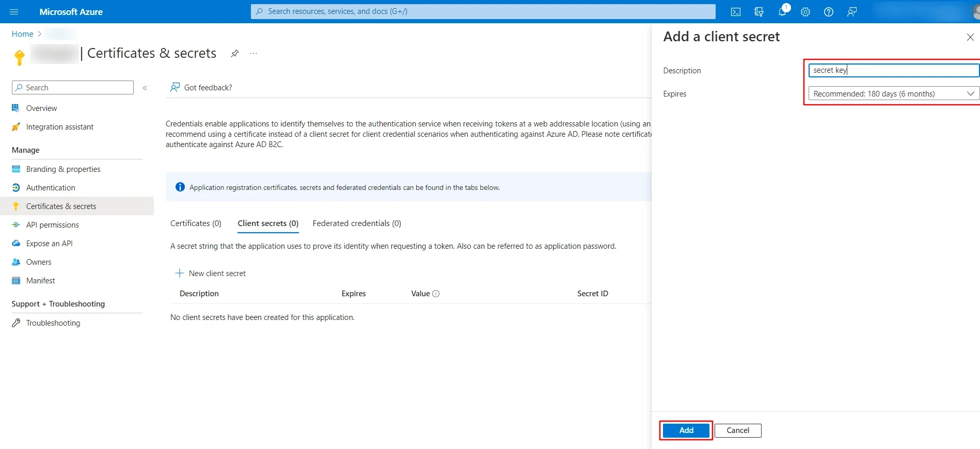Focus the Description input field

[x=893, y=70]
